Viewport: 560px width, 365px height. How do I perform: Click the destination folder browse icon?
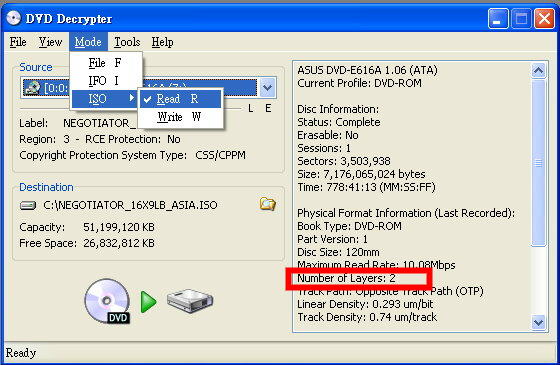268,204
